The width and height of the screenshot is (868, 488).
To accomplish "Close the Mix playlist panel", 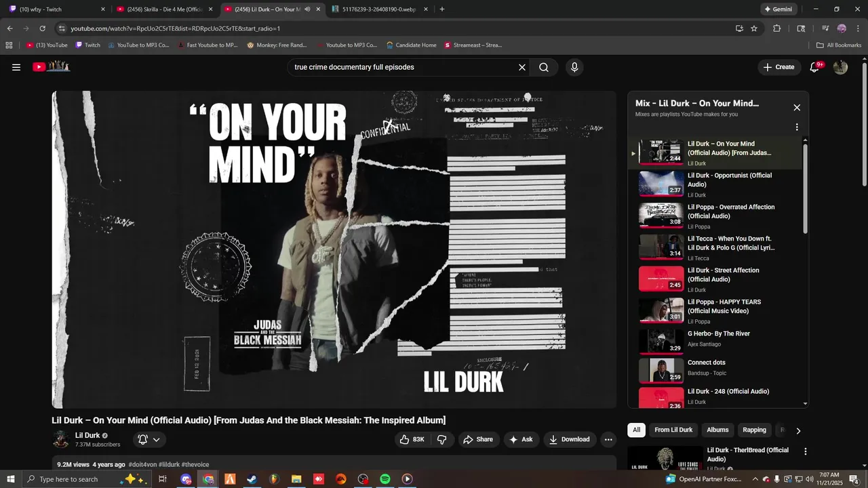I will tap(797, 108).
